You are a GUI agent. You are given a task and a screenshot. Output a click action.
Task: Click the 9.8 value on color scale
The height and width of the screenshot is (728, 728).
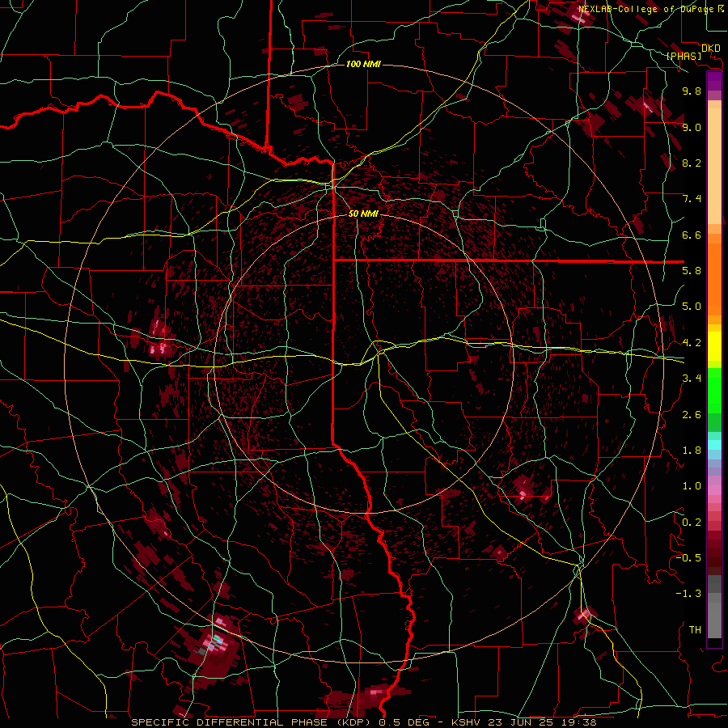pos(692,91)
